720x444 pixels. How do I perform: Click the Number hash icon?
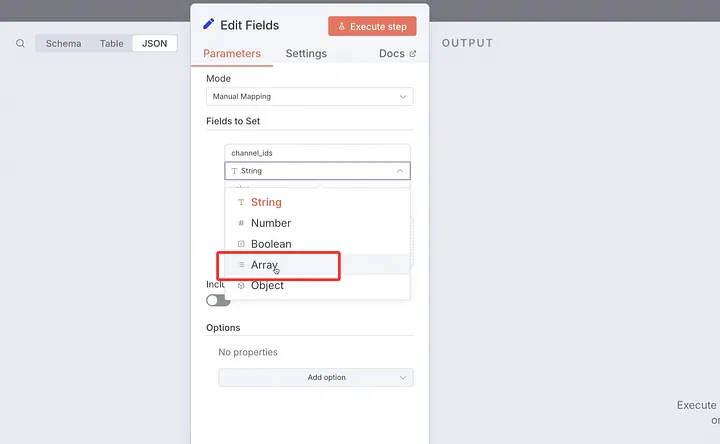(x=241, y=223)
